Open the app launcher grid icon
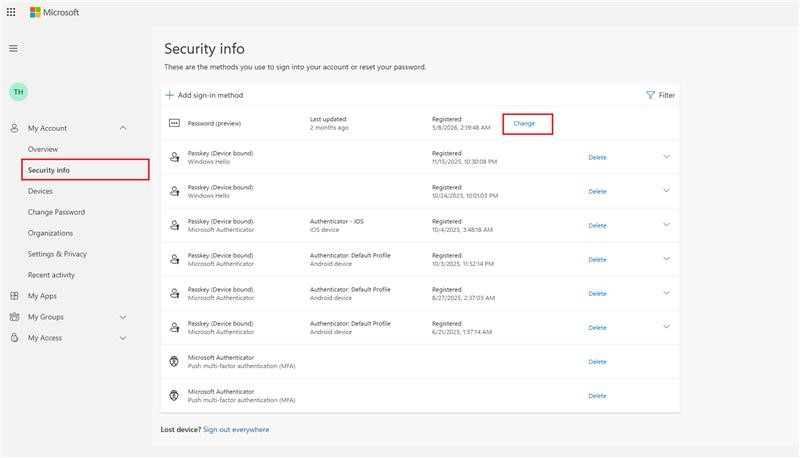Image resolution: width=800 pixels, height=458 pixels. [x=11, y=12]
